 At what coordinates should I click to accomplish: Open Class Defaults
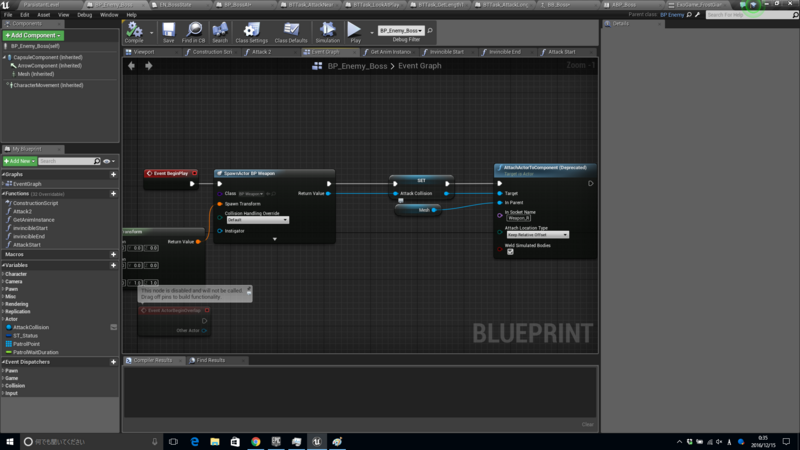[x=291, y=32]
